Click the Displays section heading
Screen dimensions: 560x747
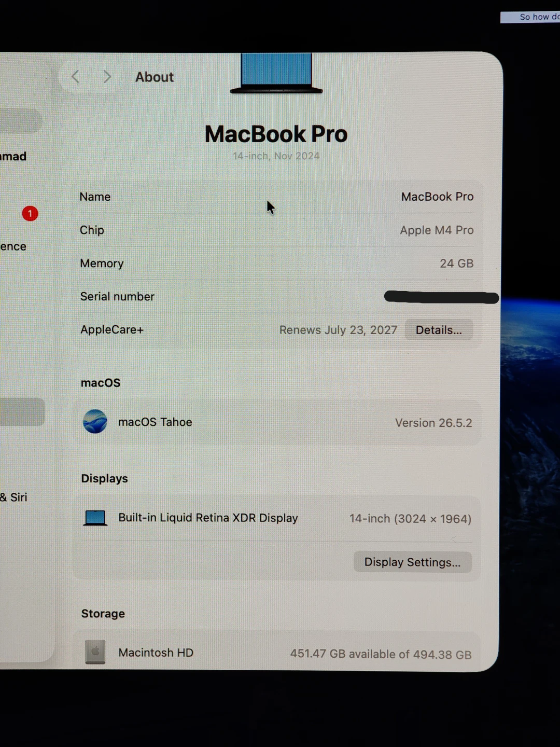tap(104, 479)
